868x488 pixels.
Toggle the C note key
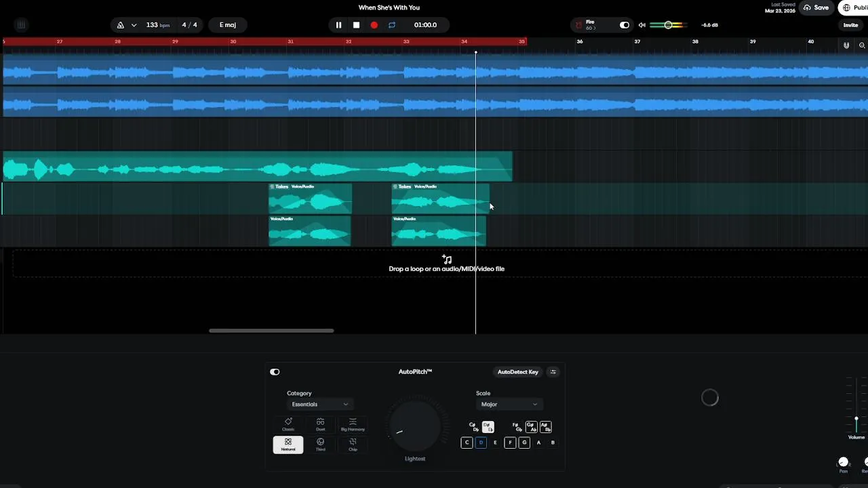(467, 443)
